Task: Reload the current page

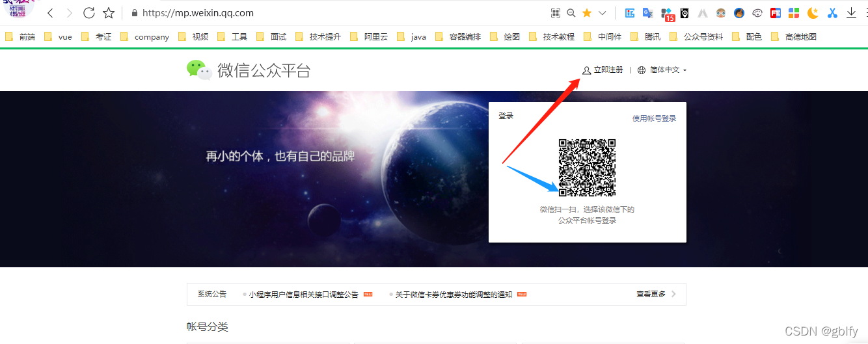Action: pyautogui.click(x=89, y=13)
